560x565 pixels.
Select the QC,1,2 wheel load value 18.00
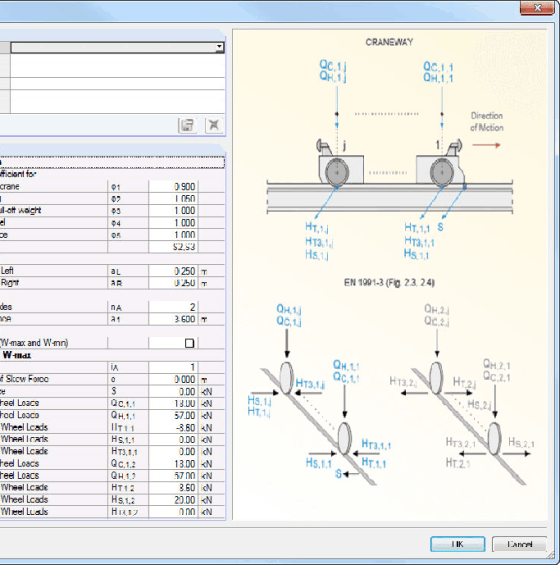tap(173, 463)
